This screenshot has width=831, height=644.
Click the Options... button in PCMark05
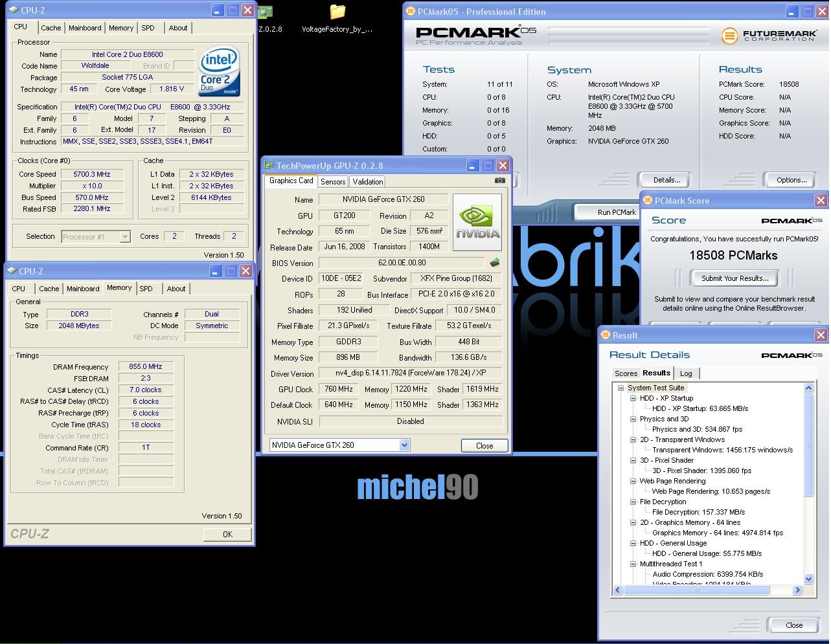(x=791, y=180)
